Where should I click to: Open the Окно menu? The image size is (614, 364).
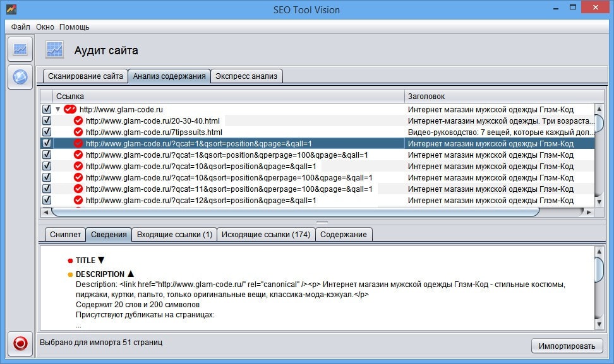[x=45, y=27]
